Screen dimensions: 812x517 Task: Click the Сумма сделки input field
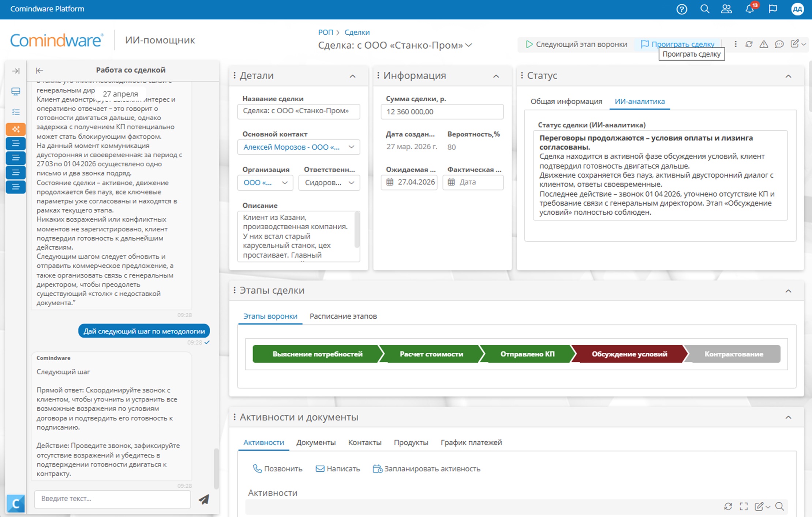(x=442, y=112)
